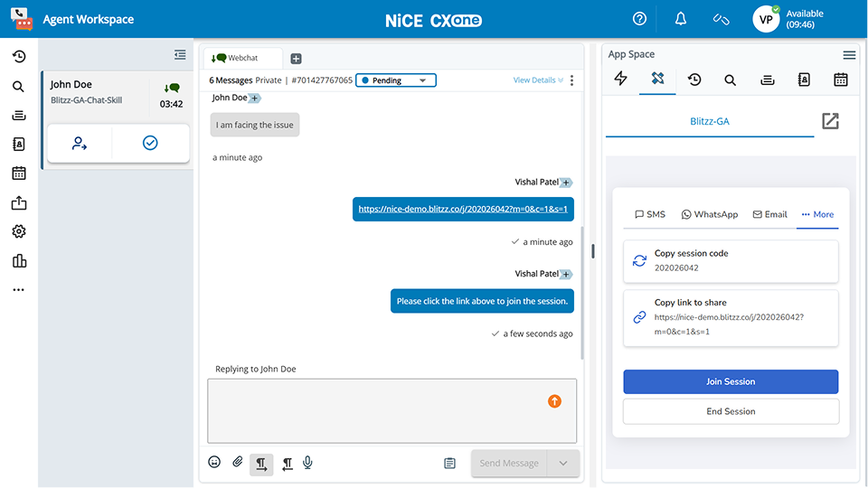The image size is (868, 488).
Task: Click the chat conversation scrollbar
Action: click(581, 293)
